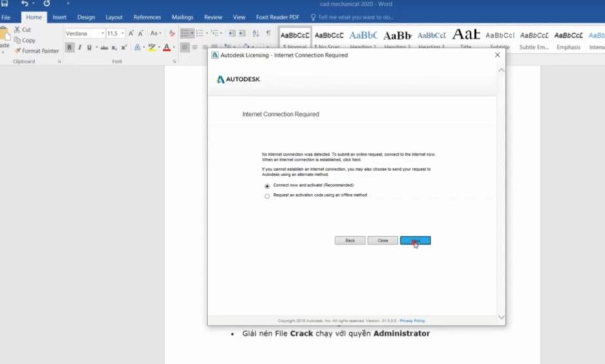Viewport: 605px width, 364px height.
Task: Apply superscript formatting
Action: pos(124,48)
